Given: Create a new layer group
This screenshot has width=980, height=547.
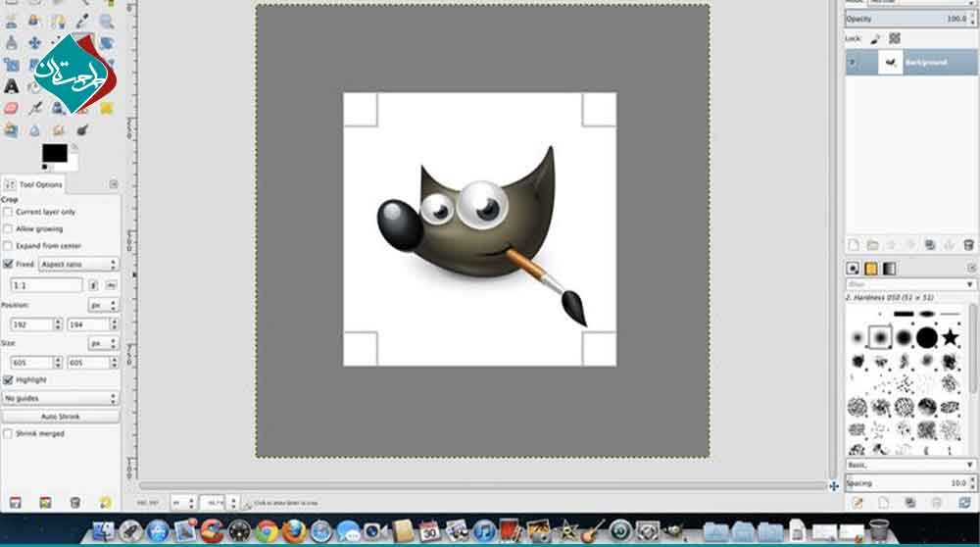Looking at the screenshot, I should [x=872, y=245].
